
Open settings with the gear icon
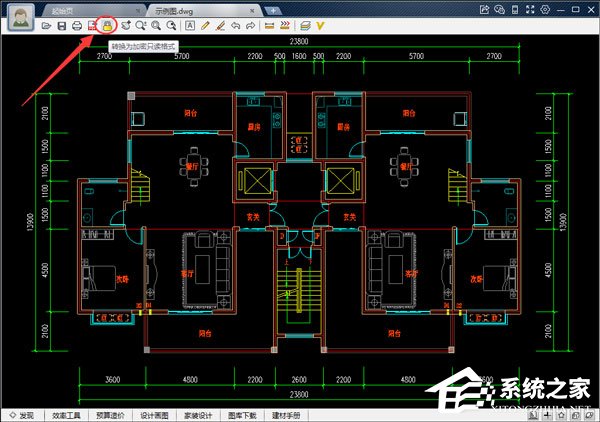545,10
